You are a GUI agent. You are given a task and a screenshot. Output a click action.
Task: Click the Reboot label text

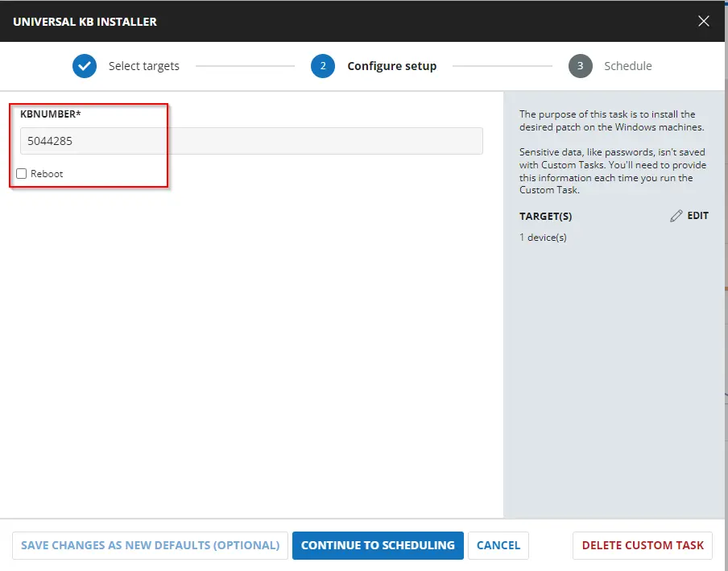(47, 174)
